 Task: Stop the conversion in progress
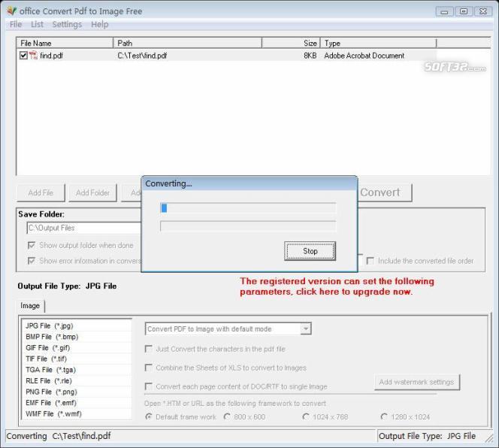point(310,251)
